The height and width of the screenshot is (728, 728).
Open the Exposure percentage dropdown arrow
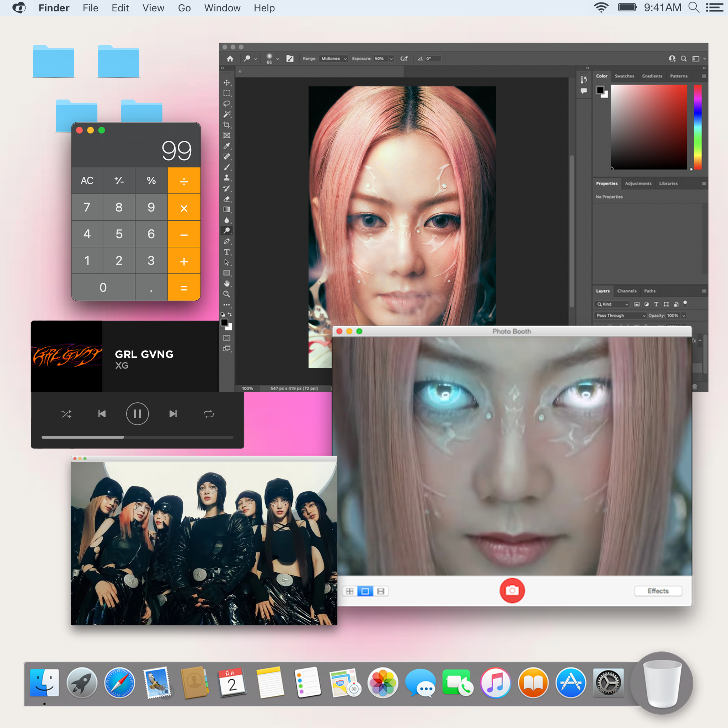pos(391,59)
